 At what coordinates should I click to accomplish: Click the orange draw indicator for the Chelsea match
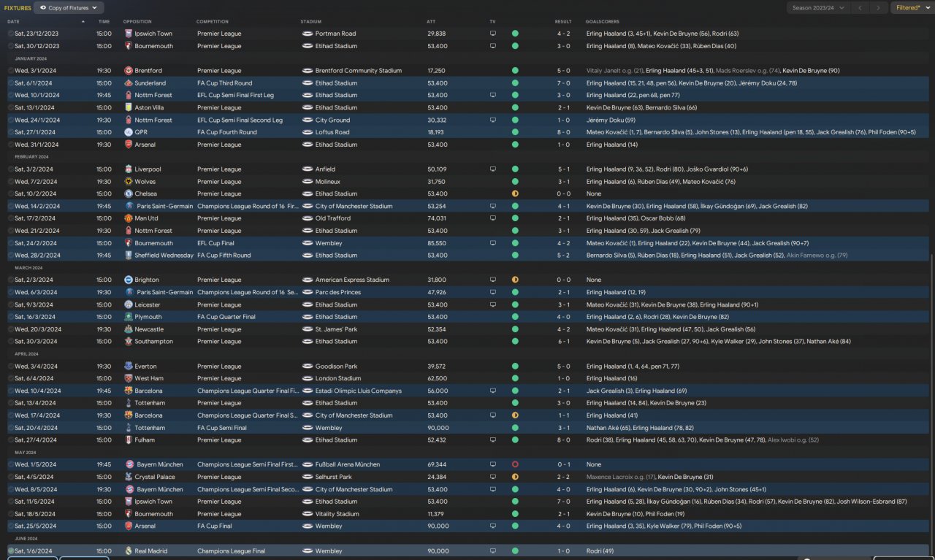click(515, 193)
